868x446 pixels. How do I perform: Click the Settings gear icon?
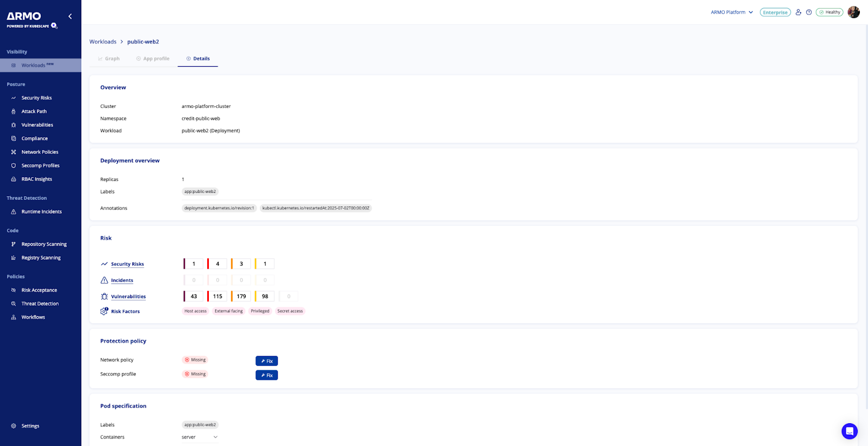click(x=14, y=426)
